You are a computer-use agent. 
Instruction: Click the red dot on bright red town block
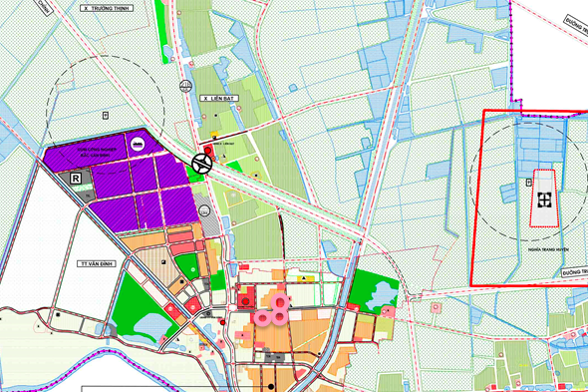click(x=245, y=301)
